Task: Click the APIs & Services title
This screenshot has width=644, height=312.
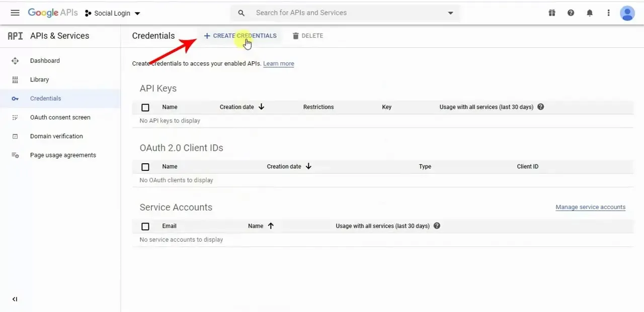Action: pos(59,36)
